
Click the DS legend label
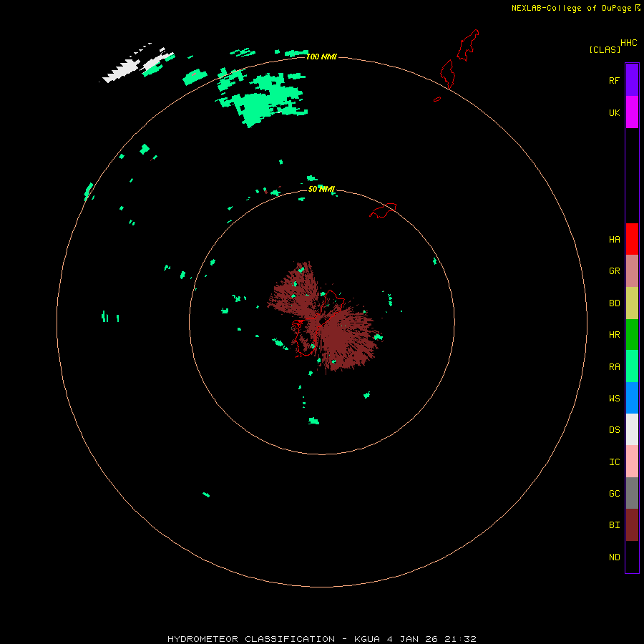coord(614,430)
